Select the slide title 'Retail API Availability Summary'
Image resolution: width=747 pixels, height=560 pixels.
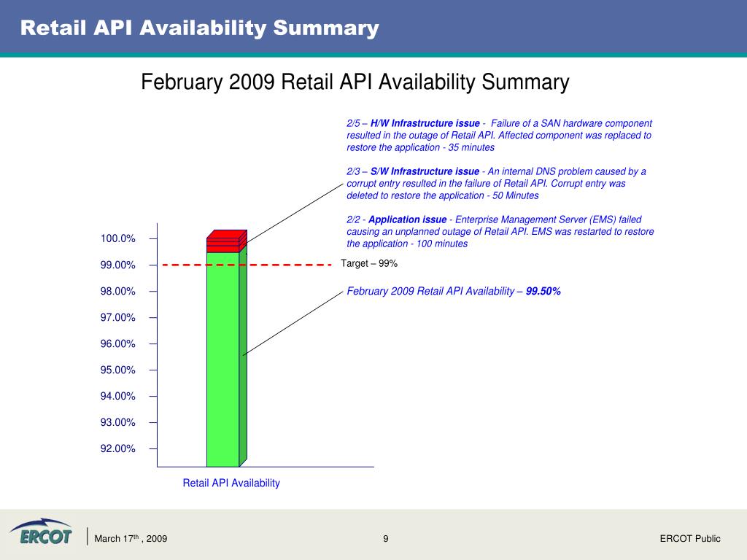pyautogui.click(x=200, y=28)
